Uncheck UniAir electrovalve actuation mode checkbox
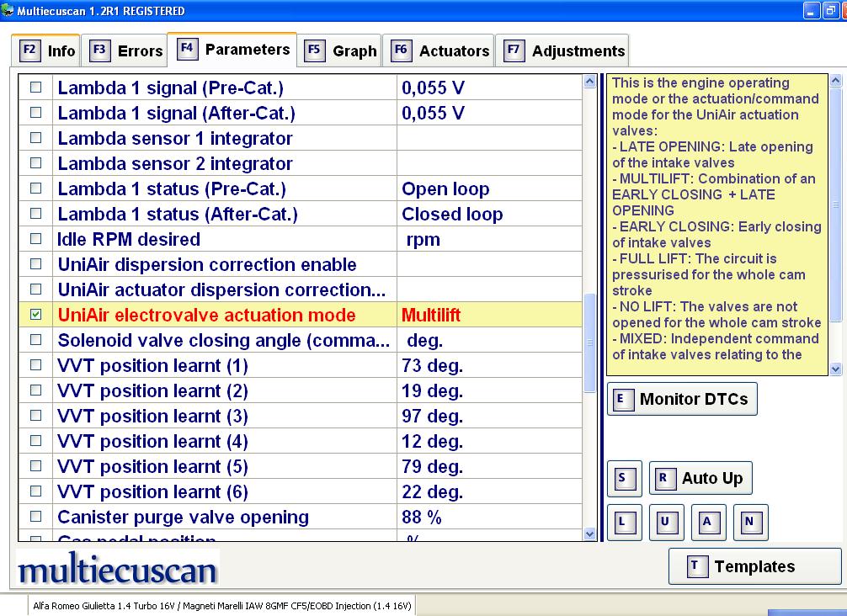 click(x=36, y=315)
